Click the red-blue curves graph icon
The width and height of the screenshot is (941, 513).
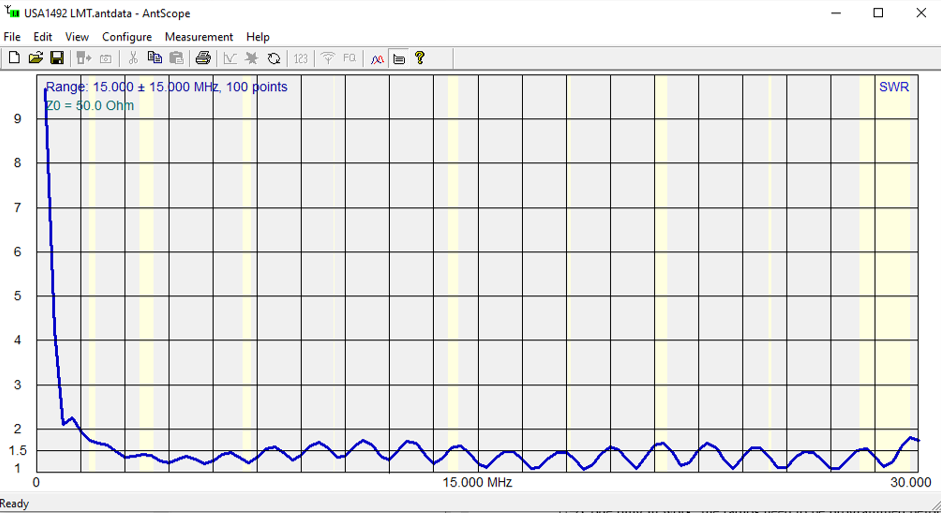point(377,58)
